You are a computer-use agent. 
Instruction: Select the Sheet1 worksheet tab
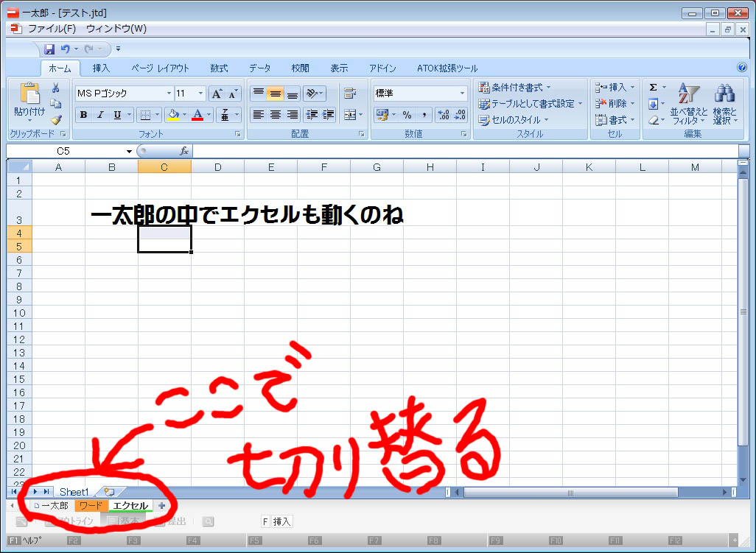(x=74, y=492)
